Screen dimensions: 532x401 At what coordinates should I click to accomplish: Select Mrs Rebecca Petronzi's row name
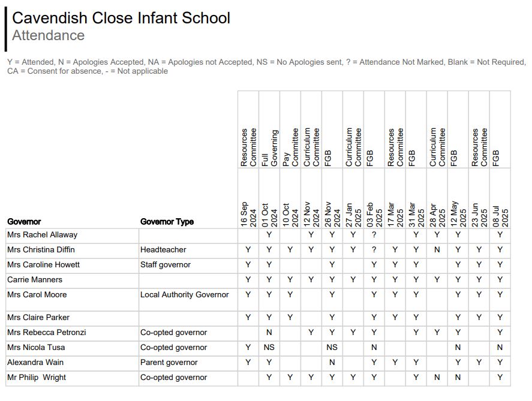pos(46,333)
